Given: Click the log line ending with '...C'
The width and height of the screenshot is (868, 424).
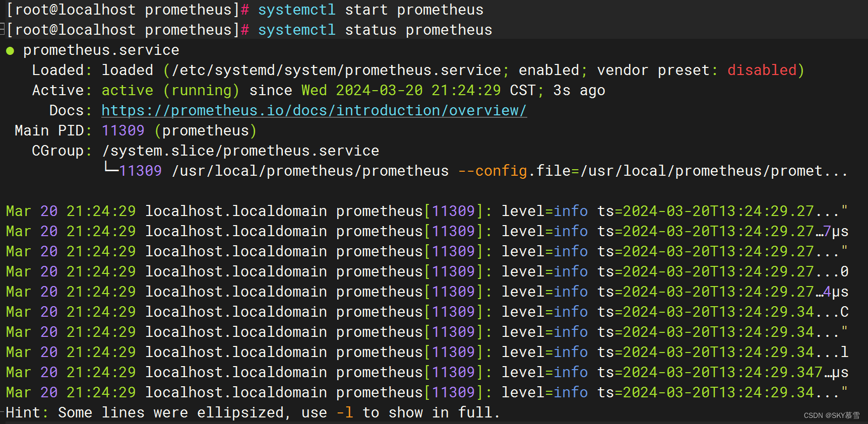Looking at the screenshot, I should [x=427, y=312].
